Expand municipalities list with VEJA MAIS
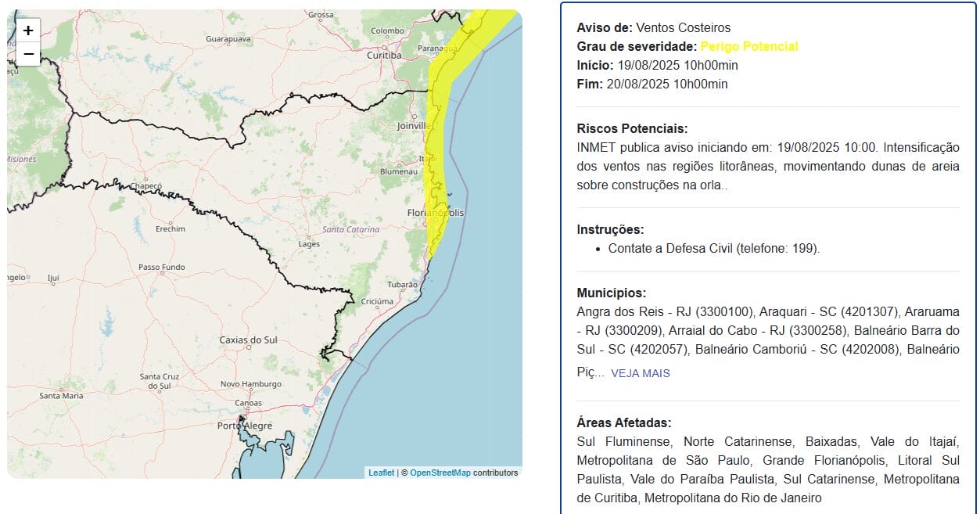This screenshot has width=980, height=514. [x=640, y=373]
